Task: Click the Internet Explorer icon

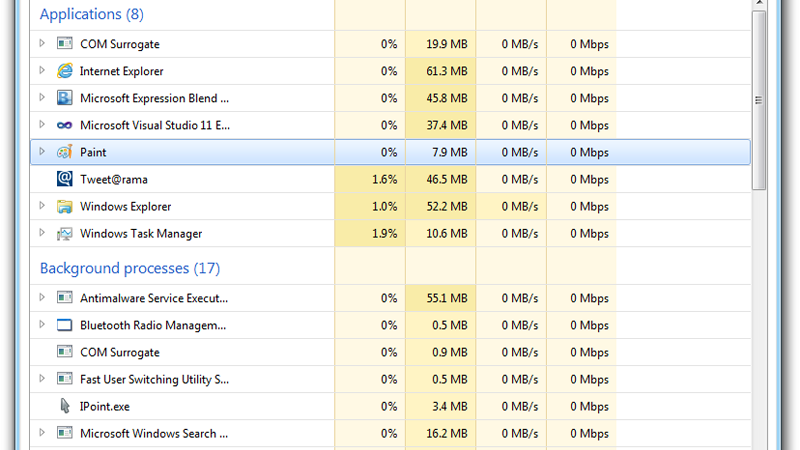Action: [65, 71]
